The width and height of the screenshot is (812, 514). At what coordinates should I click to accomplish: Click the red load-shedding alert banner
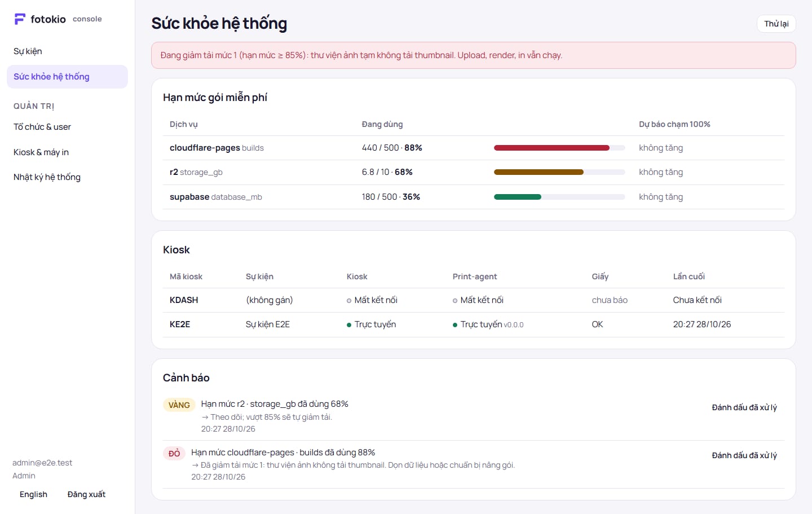pyautogui.click(x=474, y=55)
